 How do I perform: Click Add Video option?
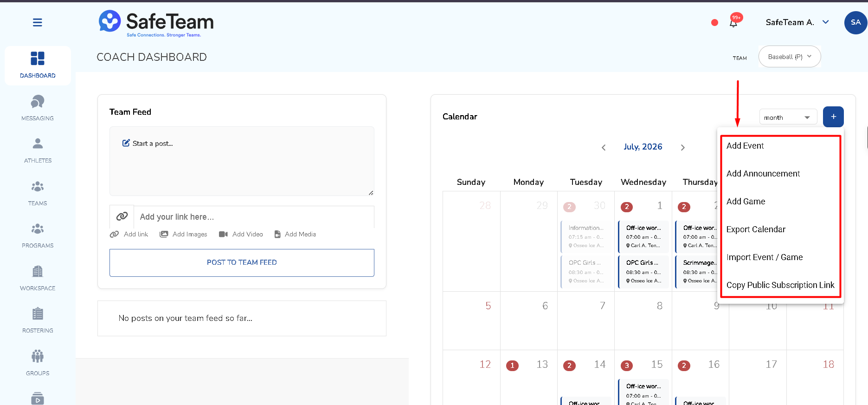[241, 234]
